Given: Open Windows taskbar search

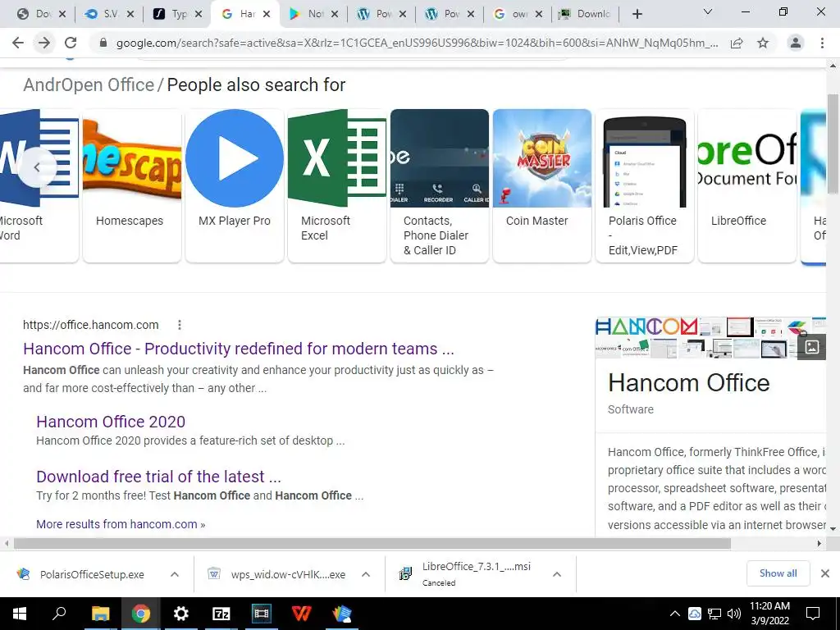Looking at the screenshot, I should (59, 614).
